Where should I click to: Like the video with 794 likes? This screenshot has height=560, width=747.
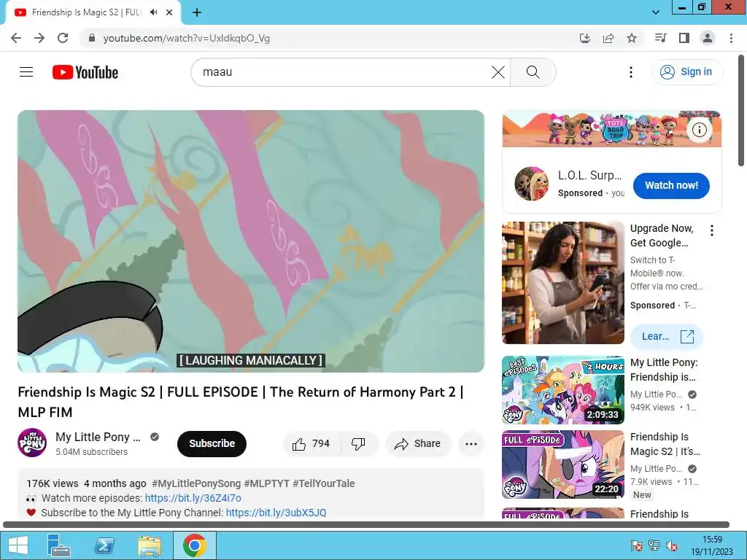coord(311,444)
